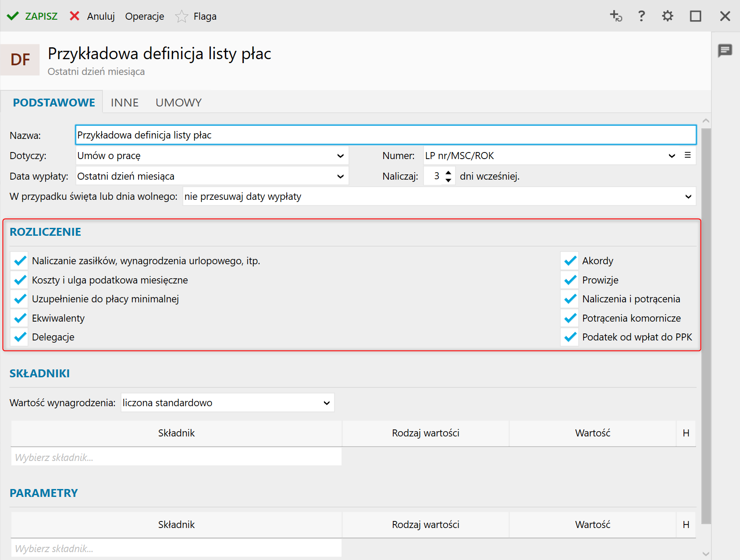Screen dimensions: 740x560
Task: Click the H column header in PARAMETRY table
Action: (686, 525)
